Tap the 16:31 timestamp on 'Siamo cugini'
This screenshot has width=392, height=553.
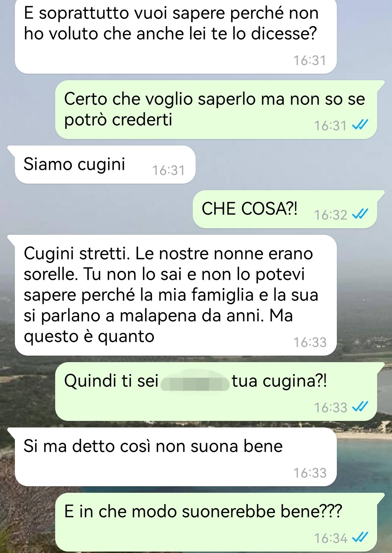pos(168,170)
